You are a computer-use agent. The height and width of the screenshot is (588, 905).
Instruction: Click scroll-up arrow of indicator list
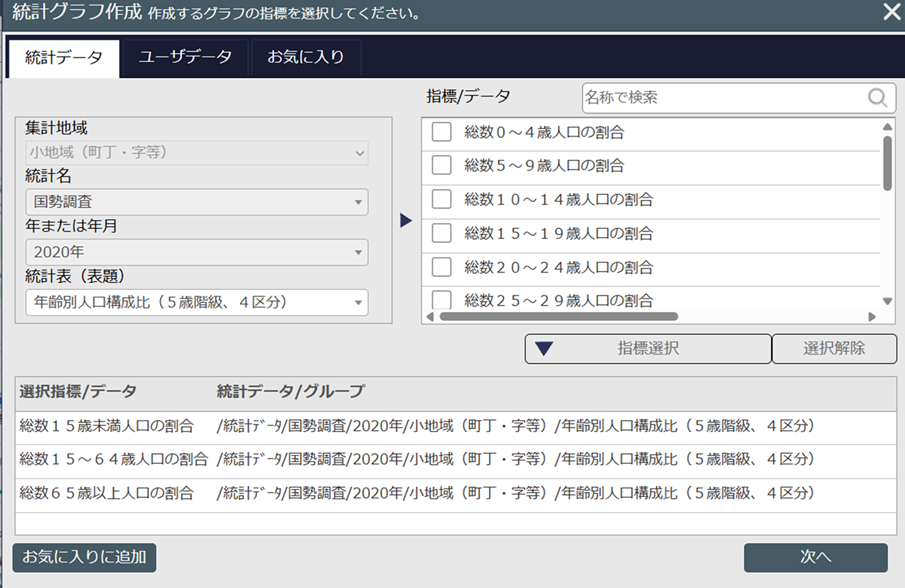pos(887,126)
